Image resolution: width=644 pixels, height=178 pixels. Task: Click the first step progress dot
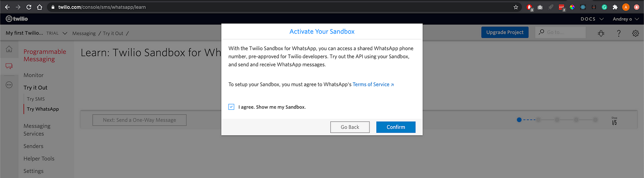click(519, 120)
